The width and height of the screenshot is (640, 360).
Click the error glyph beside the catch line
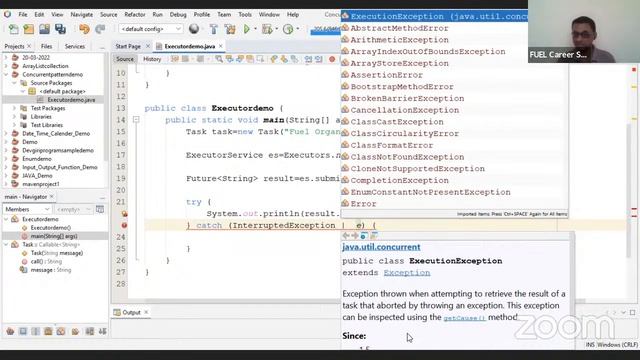pyautogui.click(x=124, y=225)
